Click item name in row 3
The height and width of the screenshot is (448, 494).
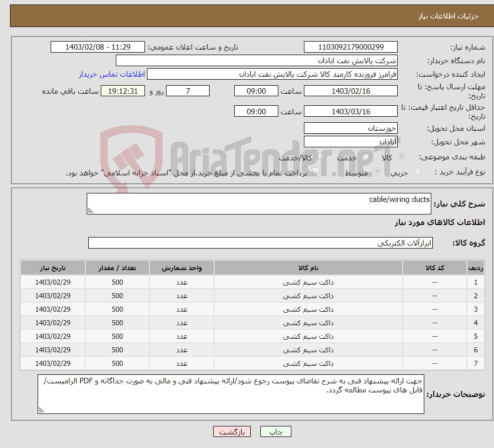click(308, 310)
